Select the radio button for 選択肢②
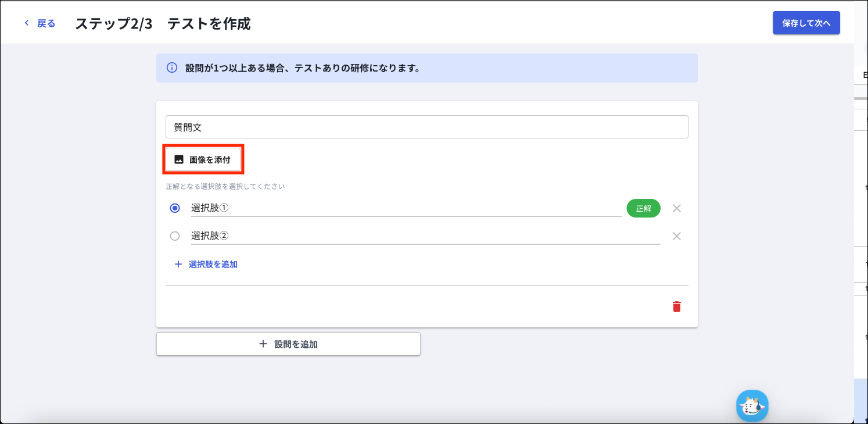This screenshot has width=868, height=424. pyautogui.click(x=175, y=236)
